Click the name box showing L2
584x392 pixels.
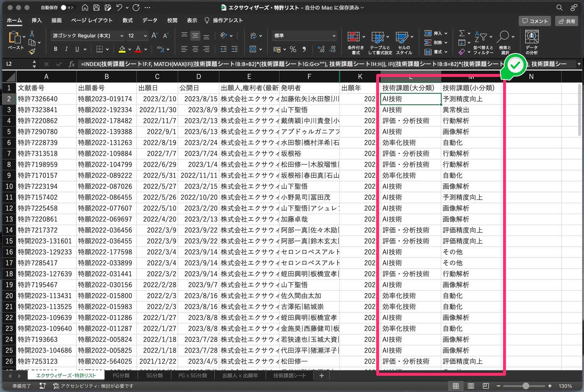[x=18, y=64]
